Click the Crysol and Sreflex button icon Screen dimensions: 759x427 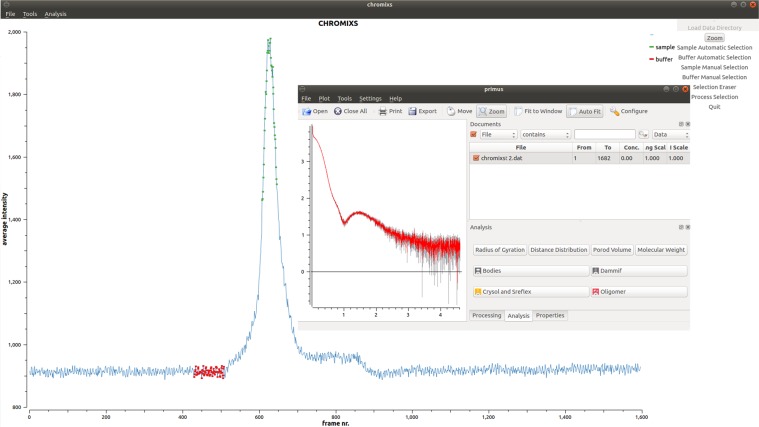pyautogui.click(x=478, y=292)
